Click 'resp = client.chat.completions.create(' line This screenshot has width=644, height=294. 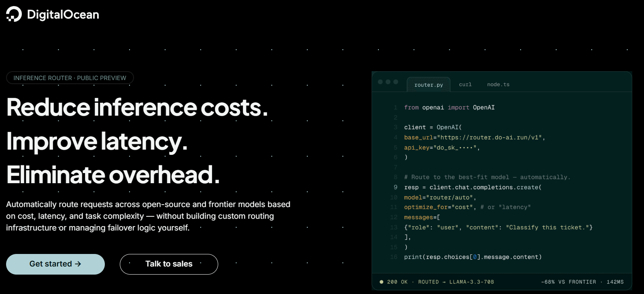tap(473, 187)
